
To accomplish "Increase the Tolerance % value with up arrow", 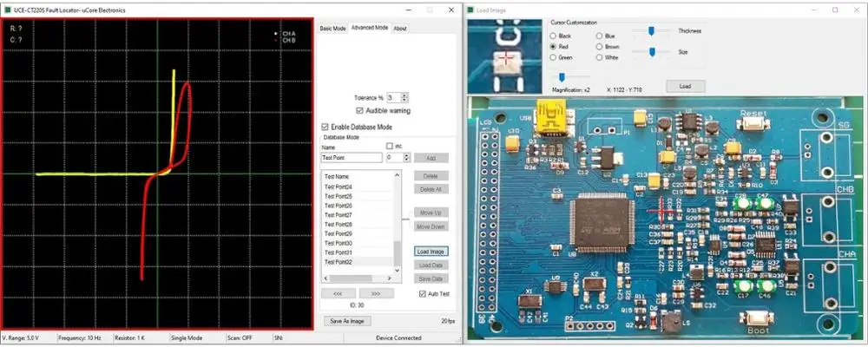I will [x=404, y=95].
